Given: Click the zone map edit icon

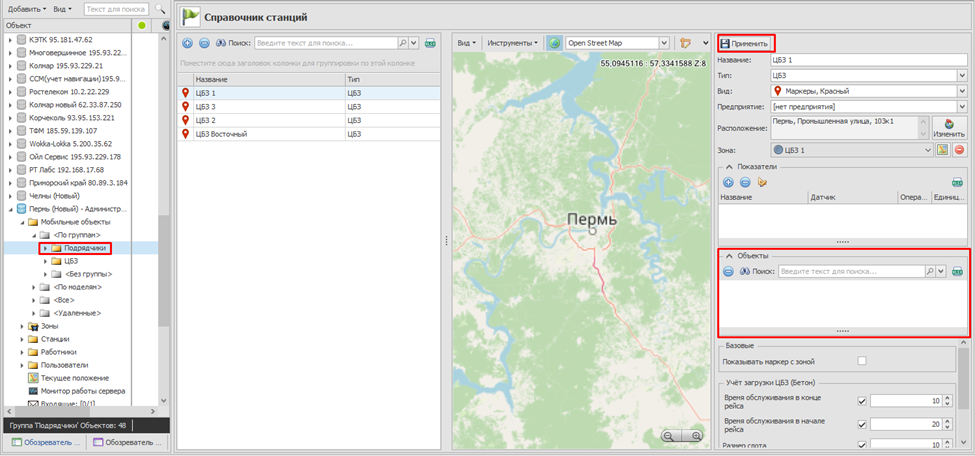Looking at the screenshot, I should [942, 150].
